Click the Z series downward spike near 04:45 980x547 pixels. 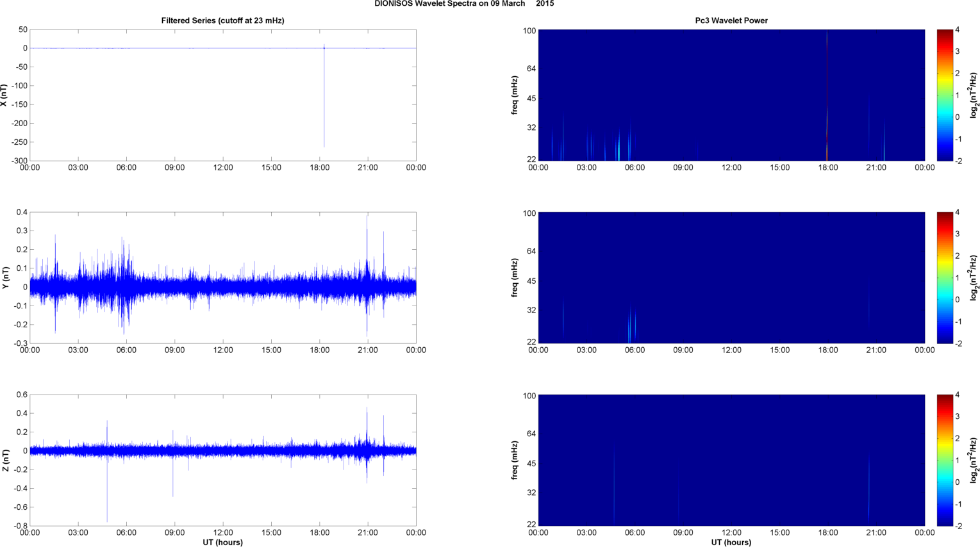tap(107, 487)
